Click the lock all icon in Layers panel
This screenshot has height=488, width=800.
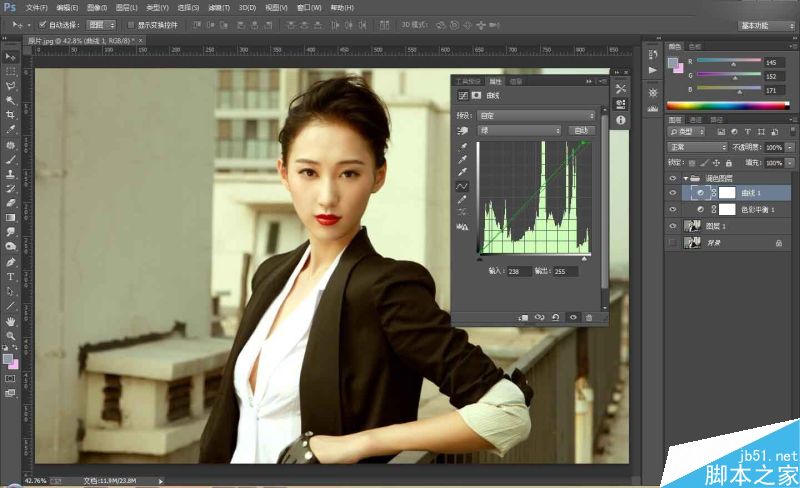[x=729, y=163]
